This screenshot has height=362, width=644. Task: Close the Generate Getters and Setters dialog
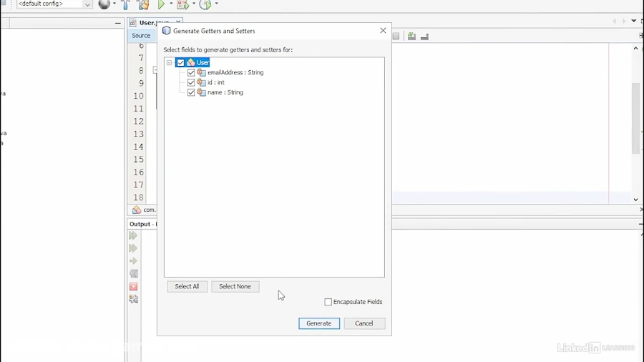[x=383, y=31]
